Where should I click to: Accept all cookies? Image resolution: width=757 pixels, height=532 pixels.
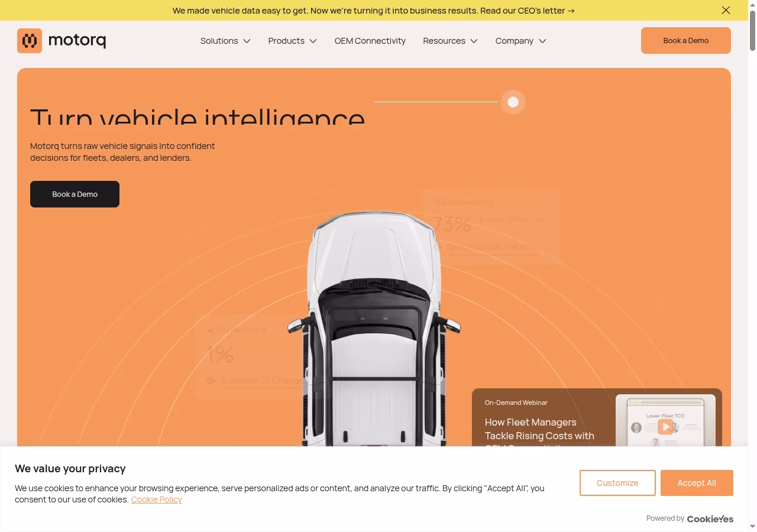[697, 483]
